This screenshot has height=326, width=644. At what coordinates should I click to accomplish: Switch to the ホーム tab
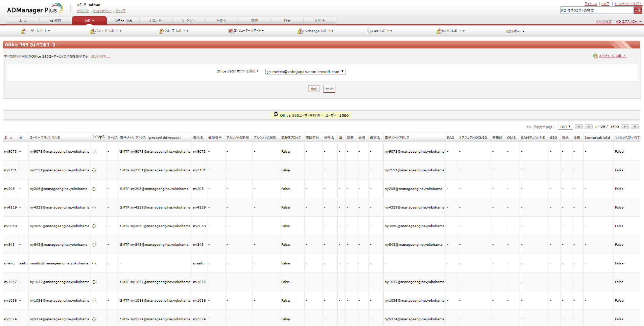coord(23,21)
